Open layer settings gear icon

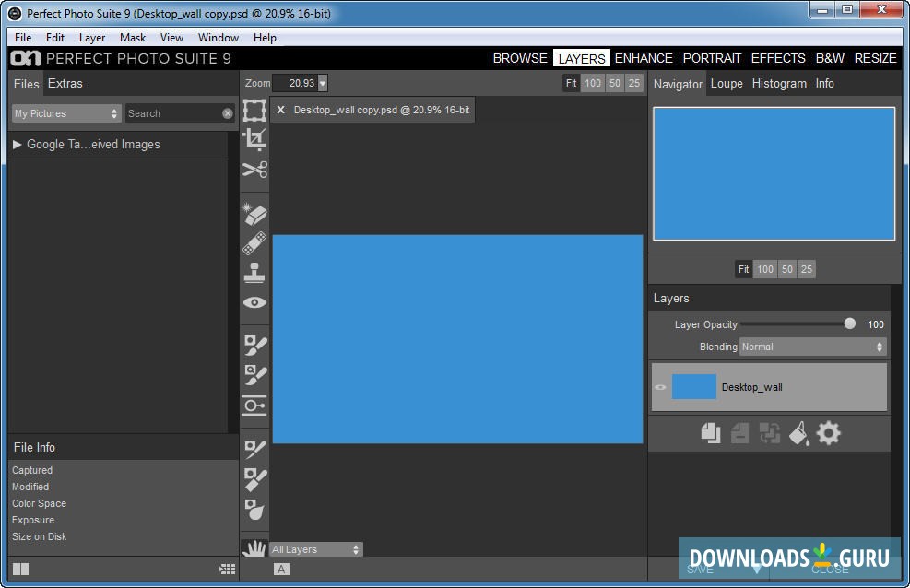coord(829,433)
